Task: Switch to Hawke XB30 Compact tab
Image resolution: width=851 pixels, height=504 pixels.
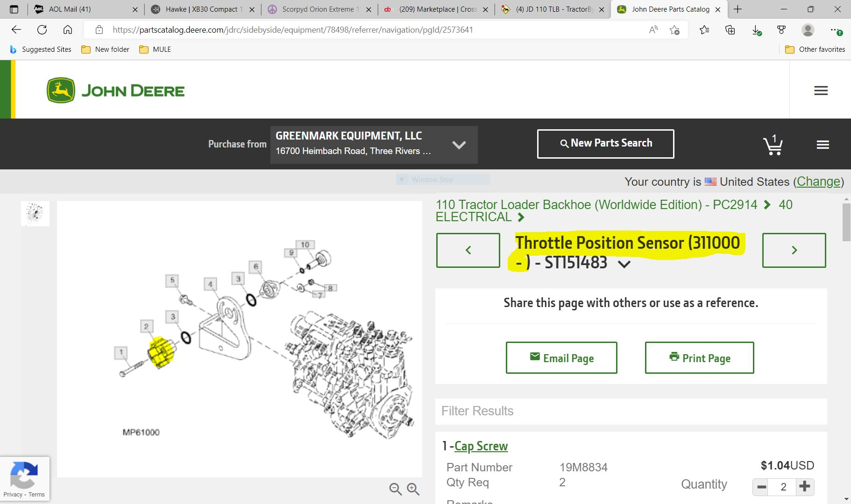Action: point(203,9)
